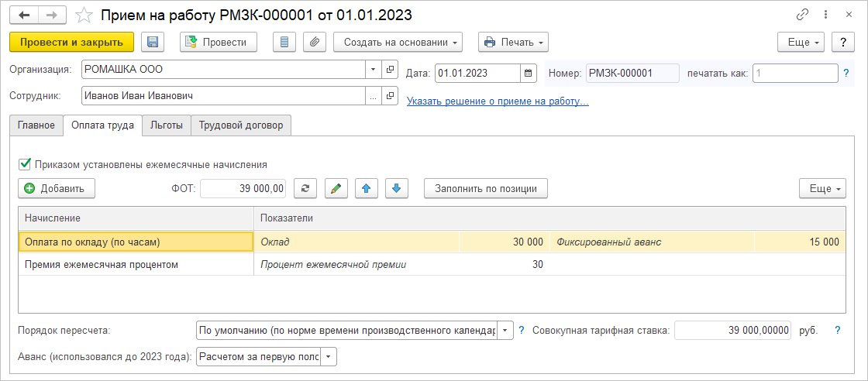The image size is (868, 381).
Task: Click the green pencil edit icon
Action: 336,188
